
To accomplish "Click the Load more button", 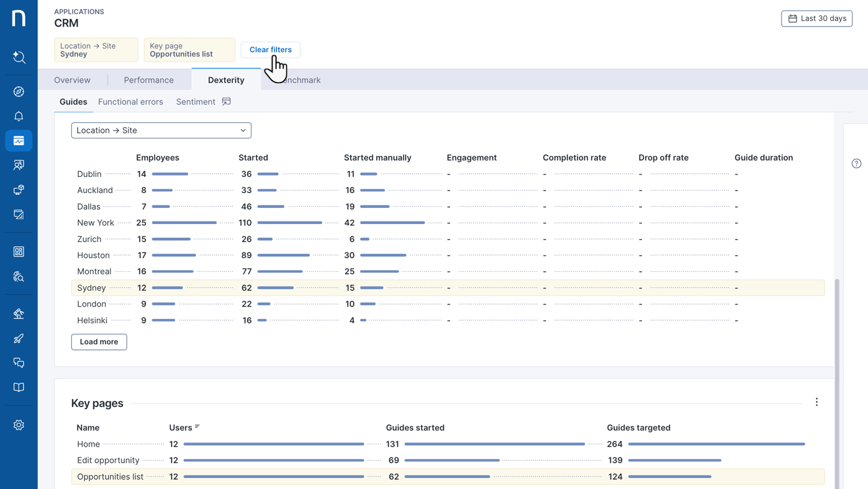I will pyautogui.click(x=99, y=342).
